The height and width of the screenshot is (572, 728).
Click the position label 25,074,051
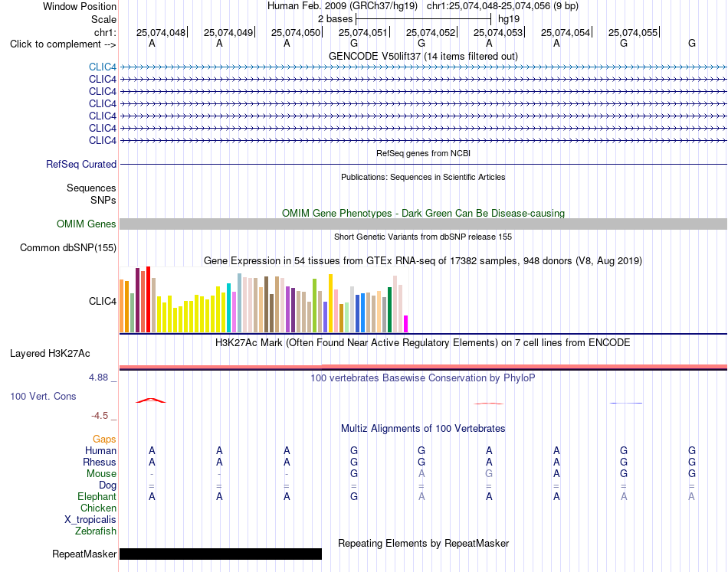coord(363,32)
